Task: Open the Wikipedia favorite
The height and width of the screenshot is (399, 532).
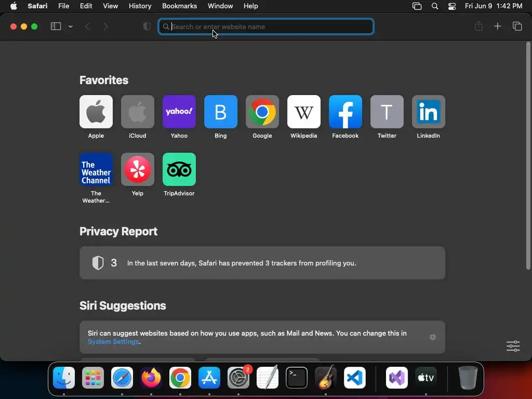Action: click(x=303, y=112)
